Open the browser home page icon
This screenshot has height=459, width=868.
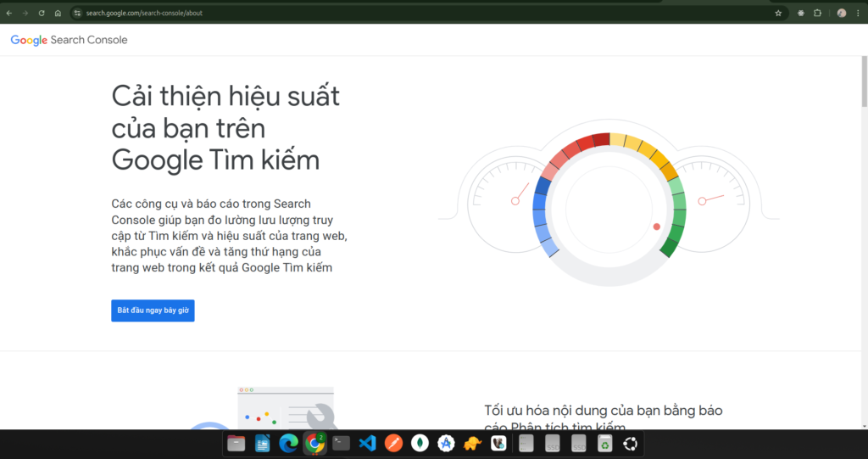(x=58, y=14)
